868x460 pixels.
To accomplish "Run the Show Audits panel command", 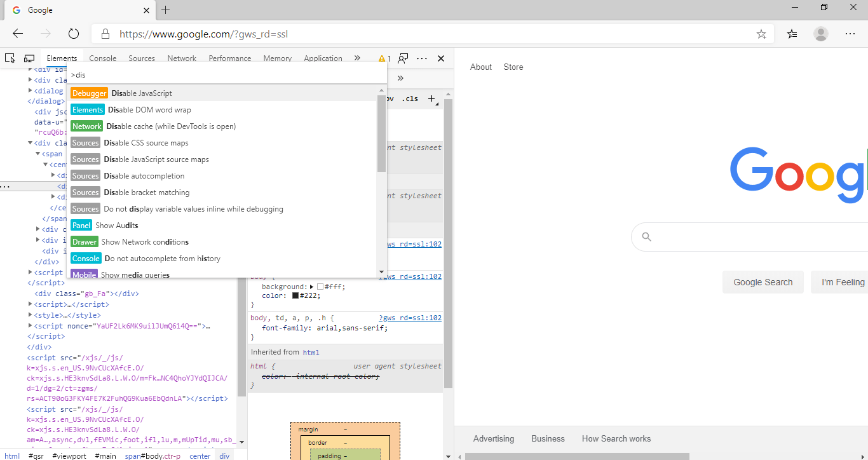I will (x=222, y=226).
